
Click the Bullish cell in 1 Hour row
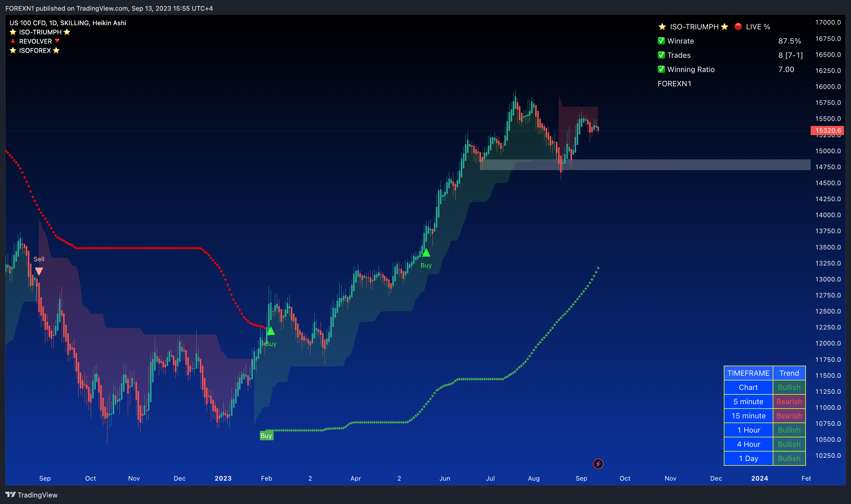pyautogui.click(x=789, y=430)
